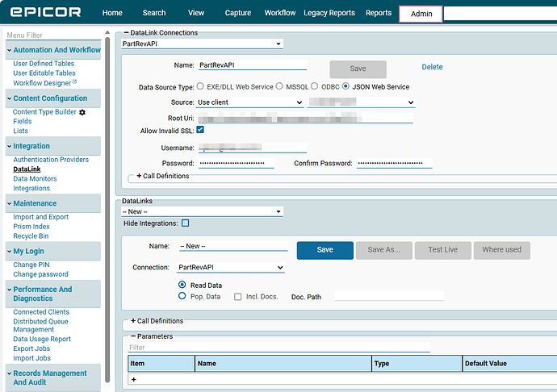Image resolution: width=557 pixels, height=392 pixels.
Task: Choose the ODBC data source type
Action: 314,86
